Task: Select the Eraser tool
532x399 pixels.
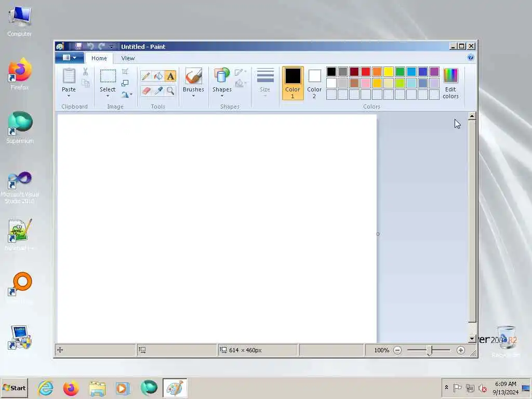Action: pos(146,90)
